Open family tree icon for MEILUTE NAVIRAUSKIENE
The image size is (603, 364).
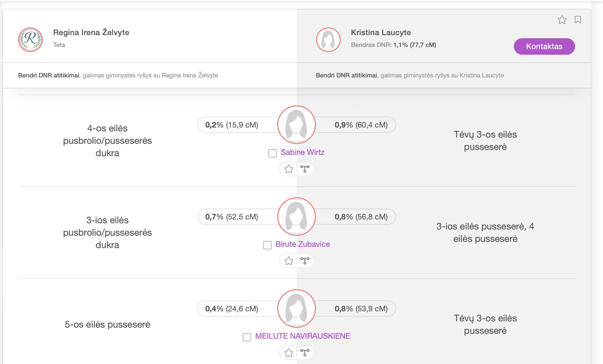tap(305, 353)
